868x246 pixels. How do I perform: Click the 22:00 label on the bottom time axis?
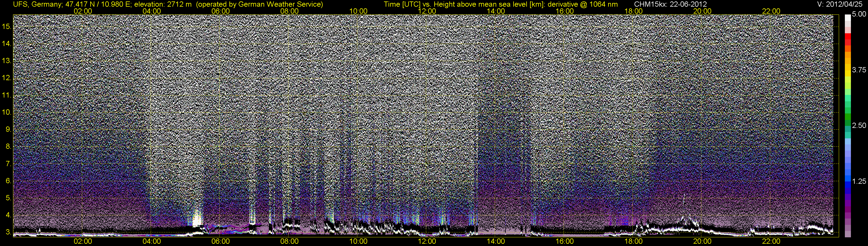click(771, 241)
